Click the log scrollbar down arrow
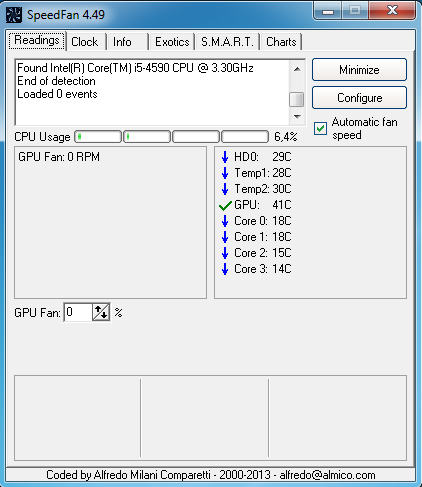Viewport: 422px width, 487px height. click(297, 117)
